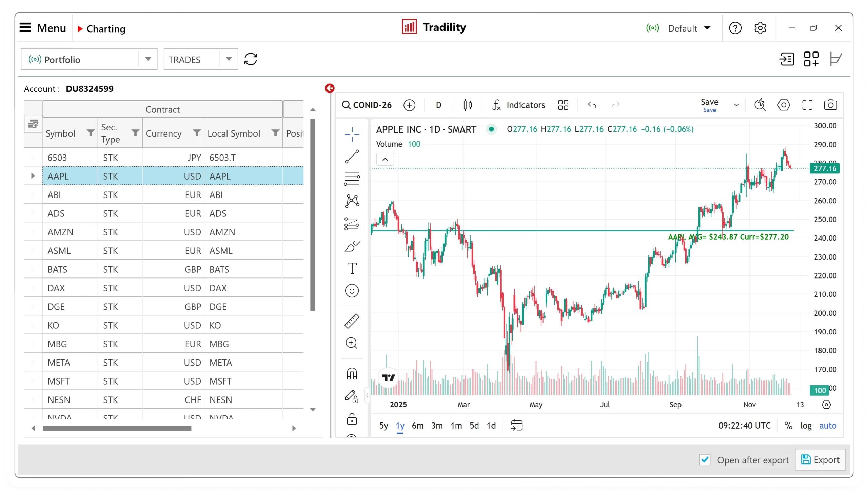The image size is (868, 495).
Task: Open the Menu hamburger
Action: 24,28
